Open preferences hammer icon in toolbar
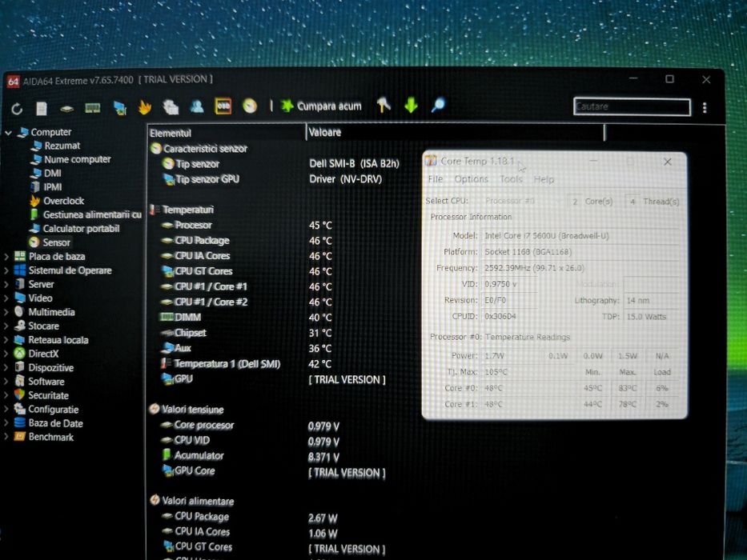This screenshot has width=747, height=560. tap(384, 105)
